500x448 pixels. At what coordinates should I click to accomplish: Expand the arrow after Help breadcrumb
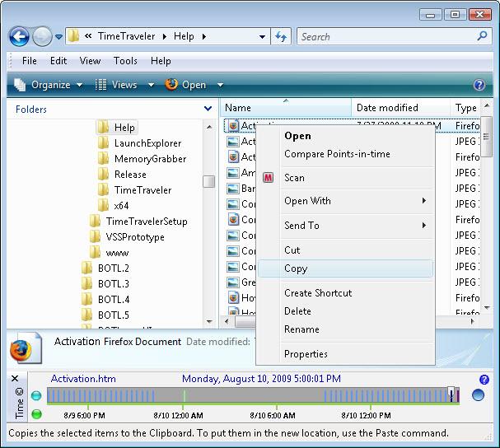tap(204, 37)
